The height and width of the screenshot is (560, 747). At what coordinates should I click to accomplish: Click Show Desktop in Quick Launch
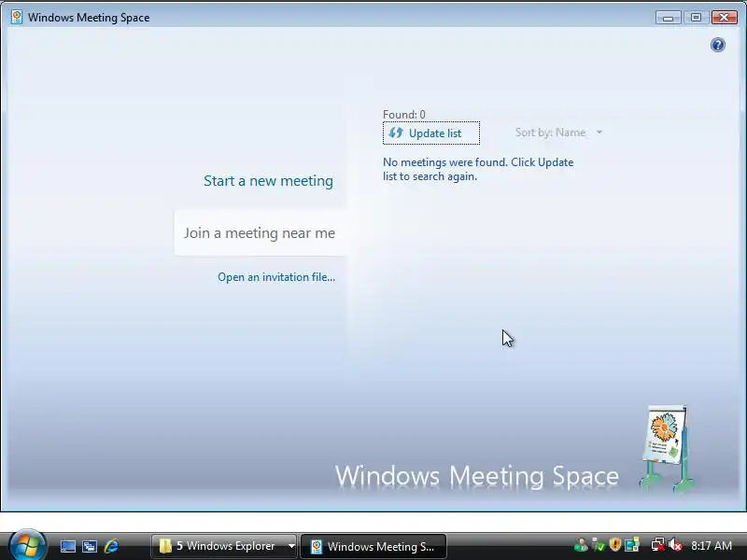click(x=67, y=546)
